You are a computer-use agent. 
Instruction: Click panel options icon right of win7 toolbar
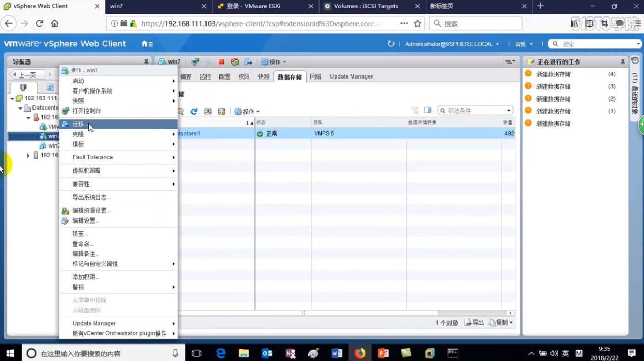[510, 62]
